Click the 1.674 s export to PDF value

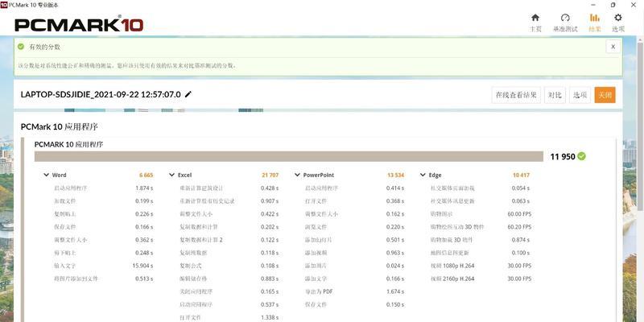tap(395, 291)
